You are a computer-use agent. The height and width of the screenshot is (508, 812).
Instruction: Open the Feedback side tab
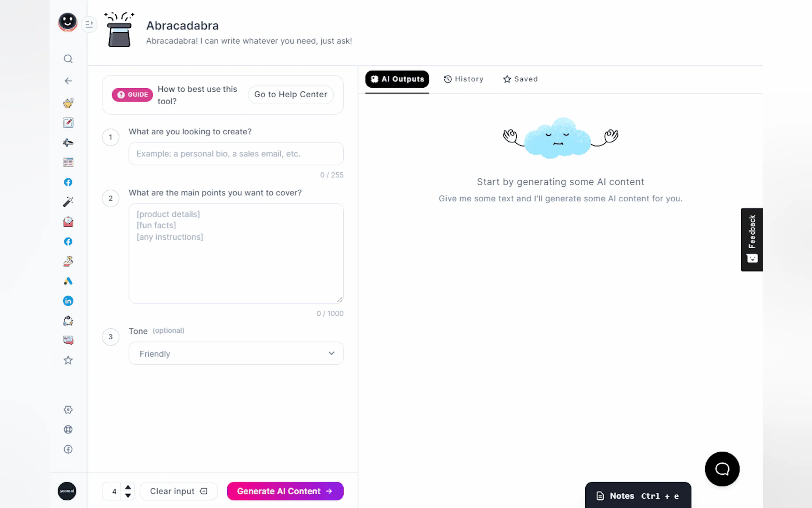point(752,239)
